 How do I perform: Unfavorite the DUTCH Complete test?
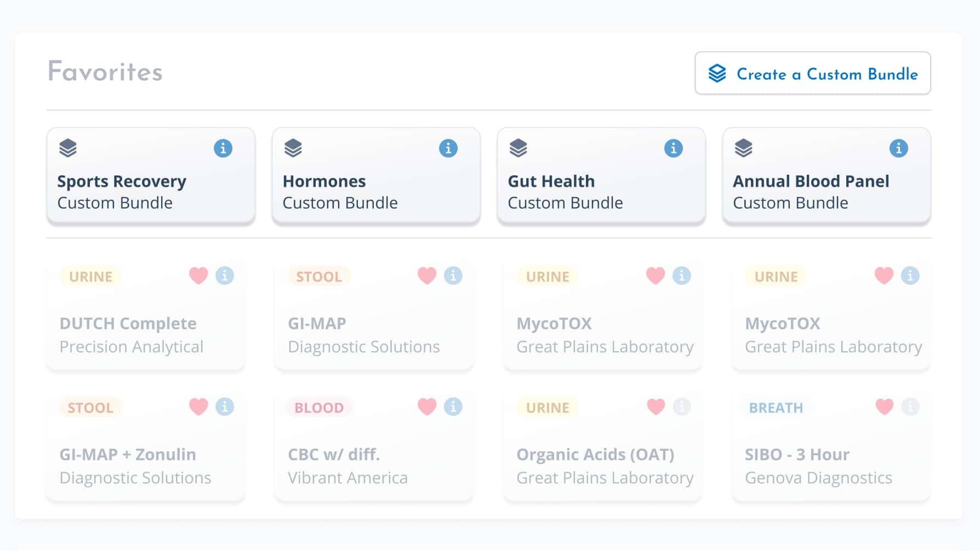point(198,276)
